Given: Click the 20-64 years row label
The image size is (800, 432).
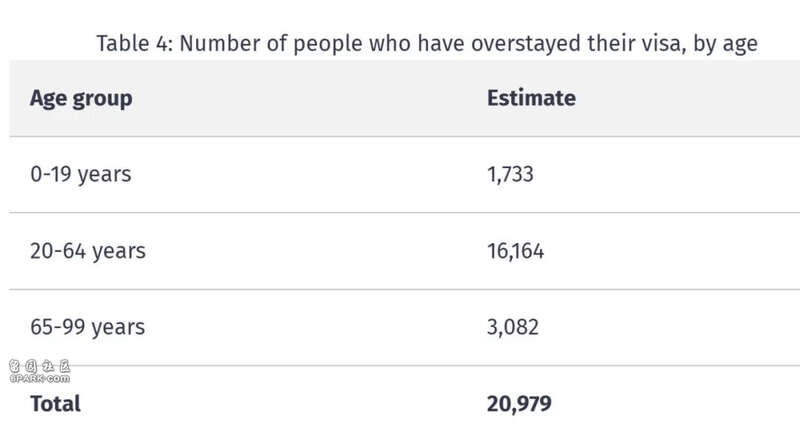Looking at the screenshot, I should tap(88, 251).
